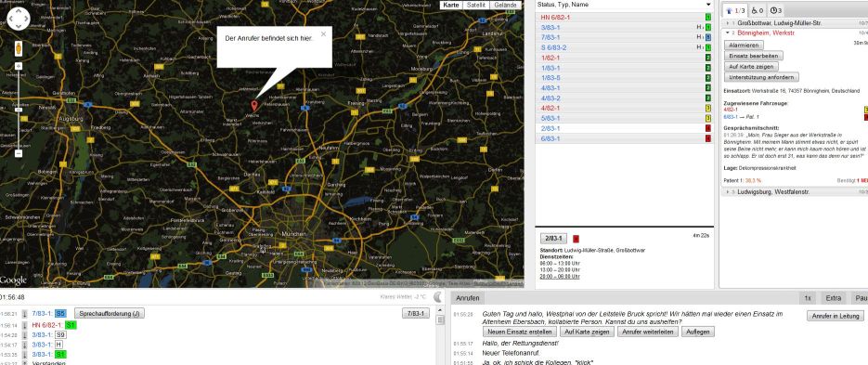This screenshot has height=365, width=868.
Task: Click Neuen Einsatz erstellen button
Action: click(x=519, y=332)
